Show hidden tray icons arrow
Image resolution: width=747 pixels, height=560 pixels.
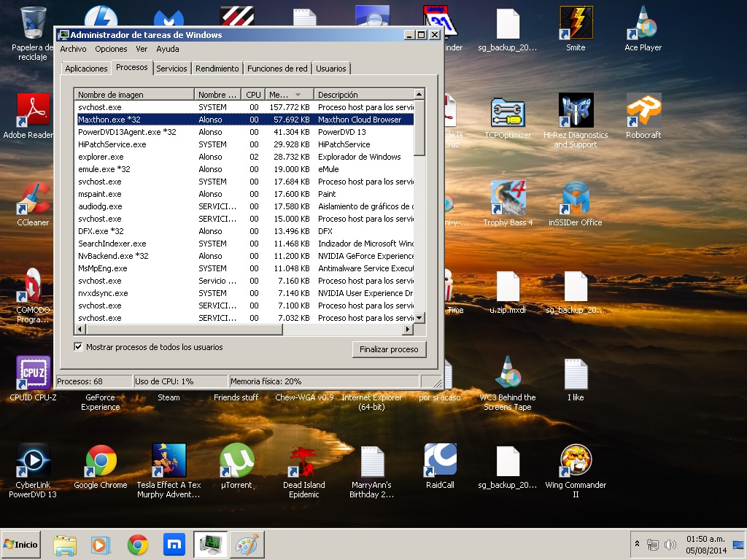tap(637, 543)
